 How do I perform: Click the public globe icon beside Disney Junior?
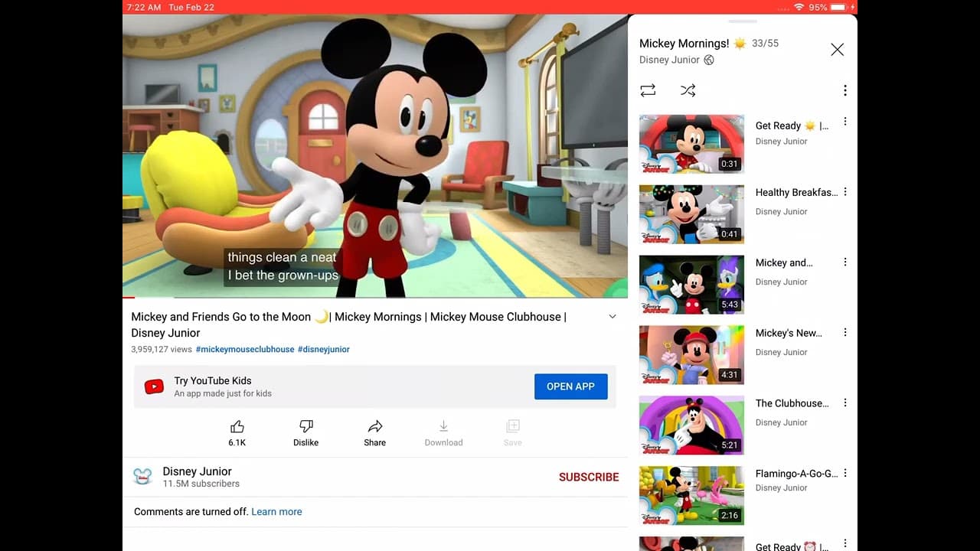(x=709, y=60)
